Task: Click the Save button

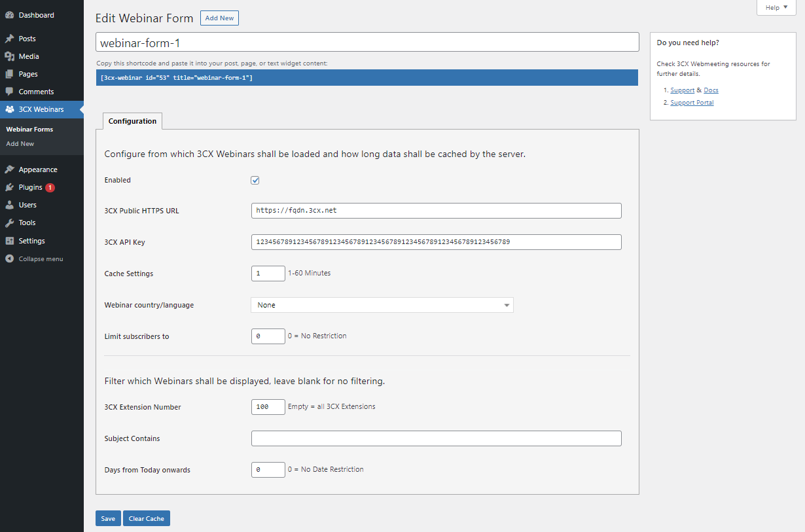Action: (108, 518)
